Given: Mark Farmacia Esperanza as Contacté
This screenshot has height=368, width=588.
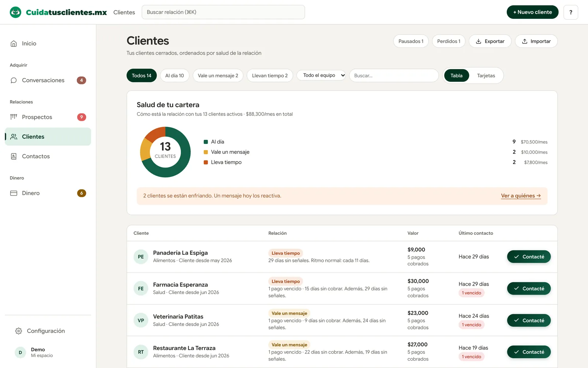Looking at the screenshot, I should (x=529, y=289).
